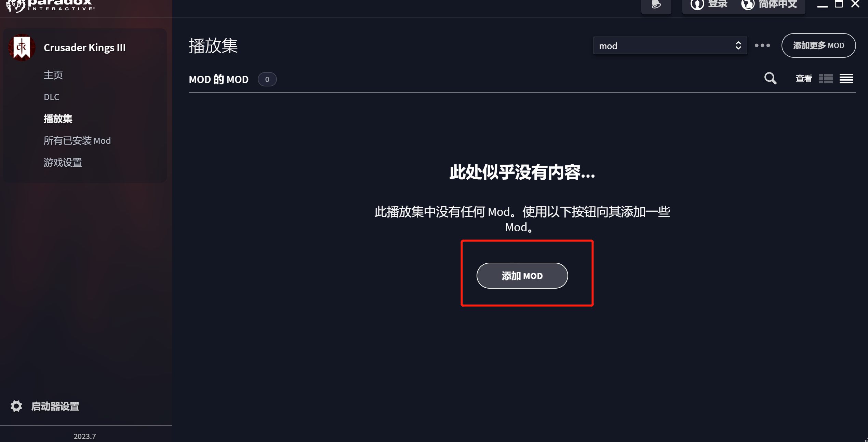Switch to detailed grid view icon
This screenshot has height=442, width=868.
point(826,79)
